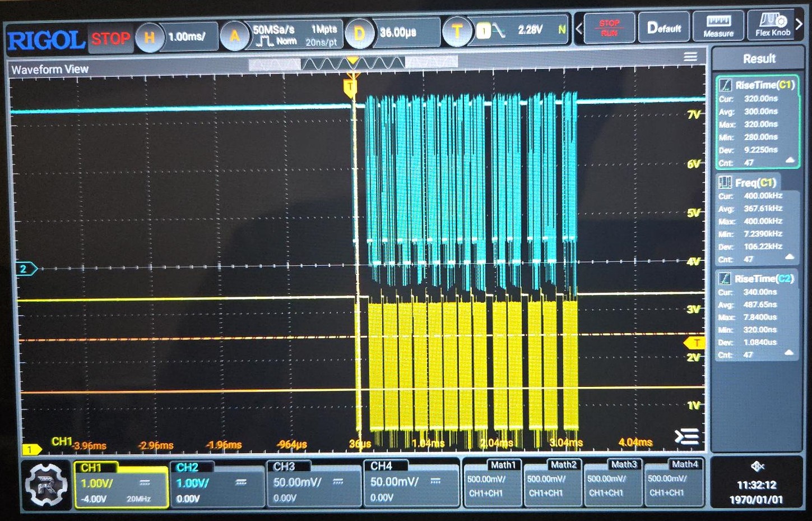This screenshot has width=812, height=521.
Task: Tap the RIGOL logo
Action: pos(46,40)
